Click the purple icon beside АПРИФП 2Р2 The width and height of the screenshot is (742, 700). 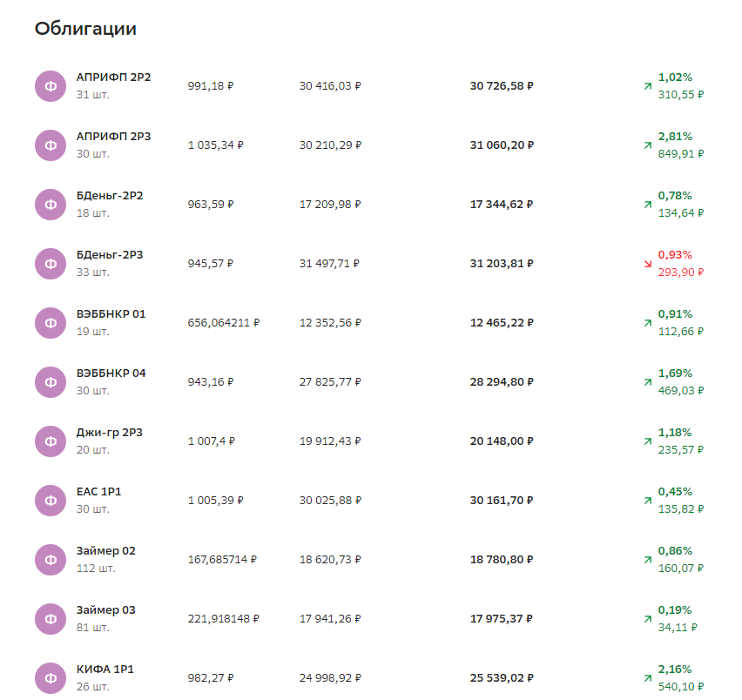[51, 85]
